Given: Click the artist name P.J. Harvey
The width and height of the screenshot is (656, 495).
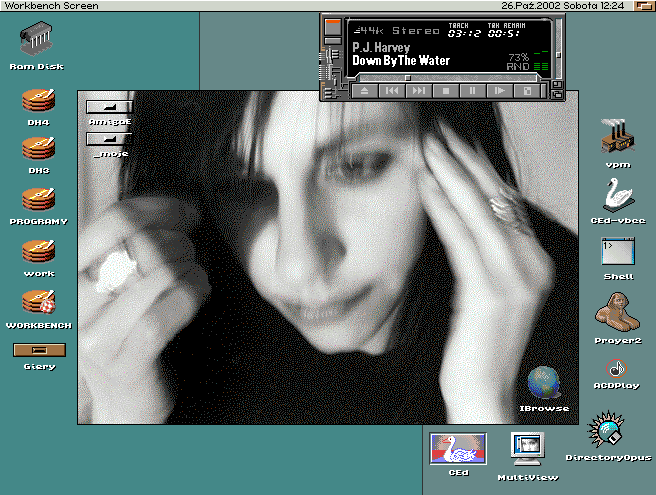Looking at the screenshot, I should click(381, 47).
